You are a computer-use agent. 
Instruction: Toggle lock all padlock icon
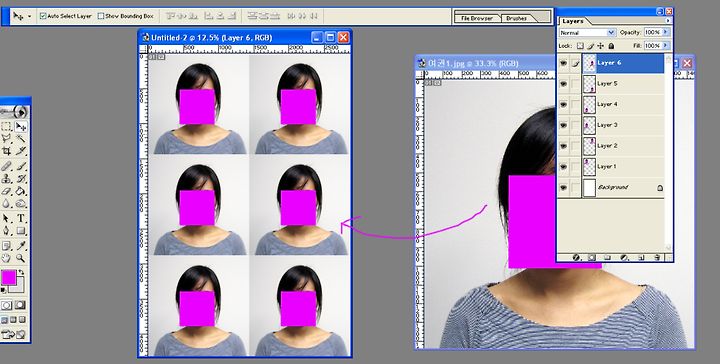611,46
